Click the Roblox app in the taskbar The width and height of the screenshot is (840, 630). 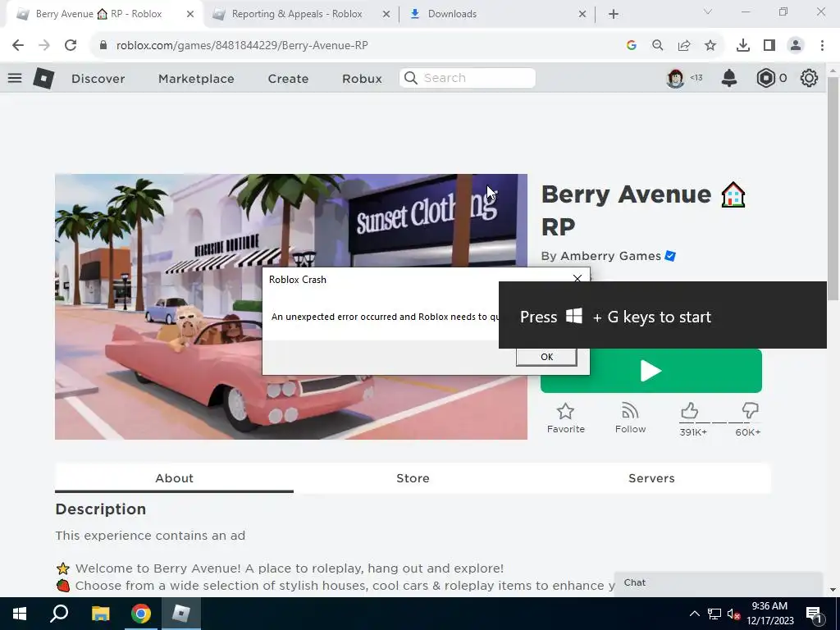coord(180,614)
